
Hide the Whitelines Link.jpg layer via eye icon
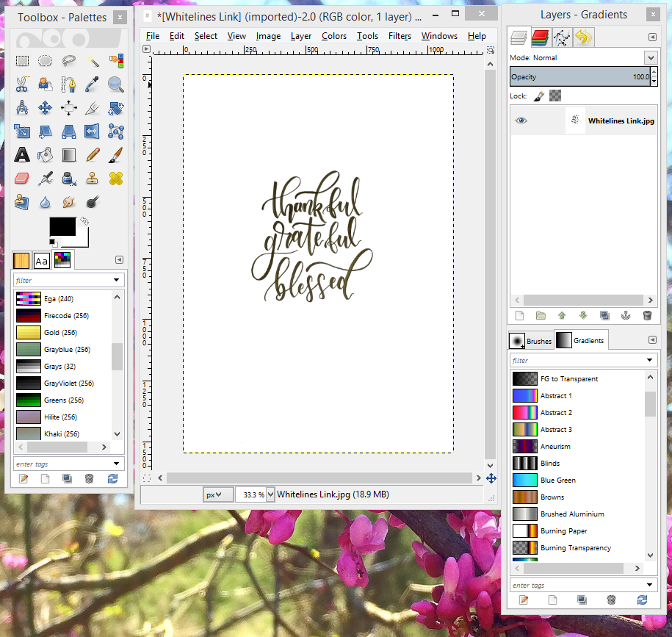click(x=521, y=120)
